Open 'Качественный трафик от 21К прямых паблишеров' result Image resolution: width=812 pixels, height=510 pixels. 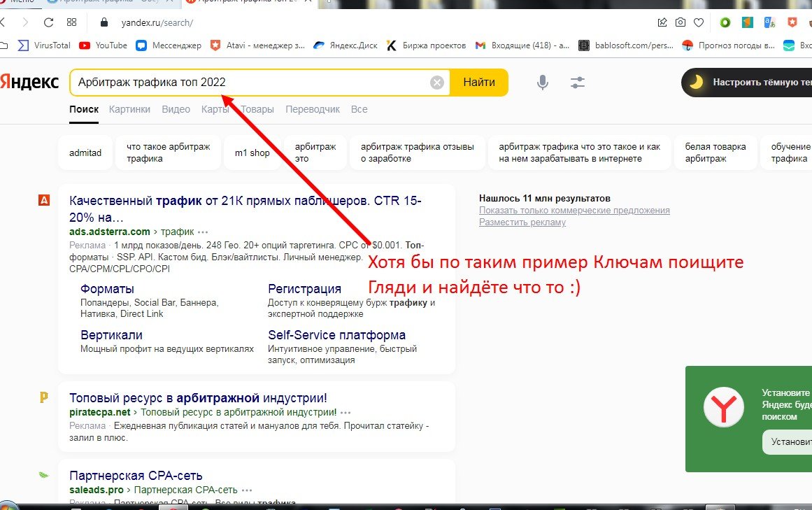coord(245,208)
